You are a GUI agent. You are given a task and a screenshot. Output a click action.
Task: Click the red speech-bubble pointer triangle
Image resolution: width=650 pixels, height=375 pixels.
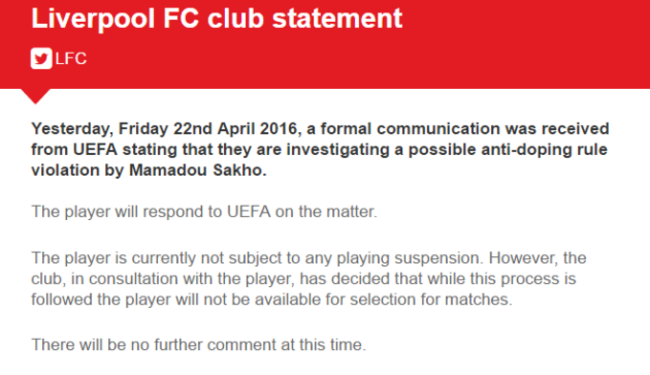[35, 96]
